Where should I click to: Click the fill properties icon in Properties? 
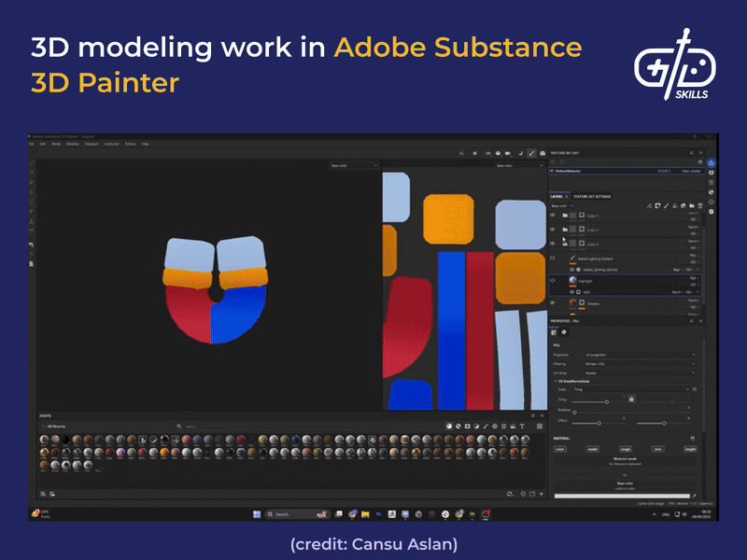point(554,332)
